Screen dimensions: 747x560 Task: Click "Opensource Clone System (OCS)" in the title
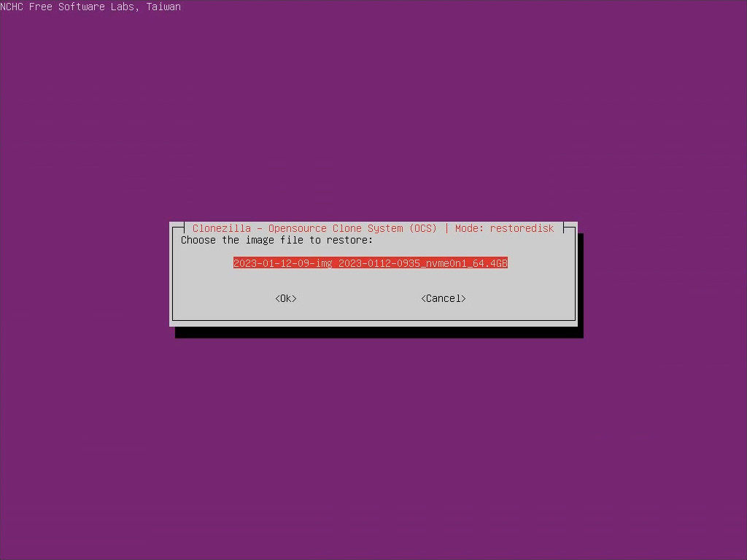(352, 228)
